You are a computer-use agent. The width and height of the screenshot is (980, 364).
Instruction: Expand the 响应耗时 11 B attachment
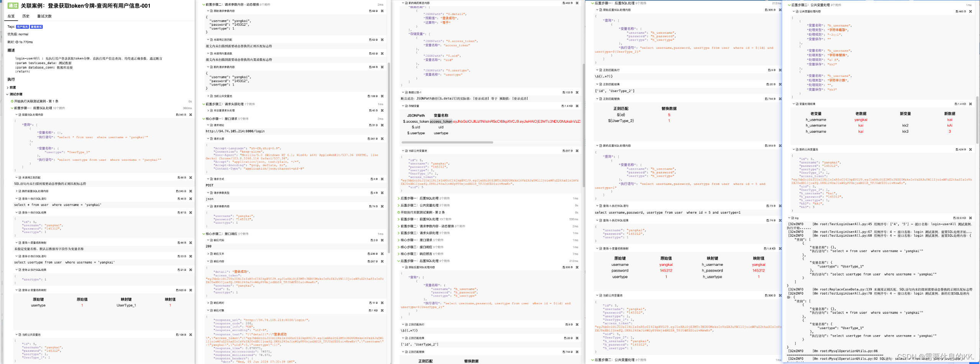pyautogui.click(x=208, y=303)
